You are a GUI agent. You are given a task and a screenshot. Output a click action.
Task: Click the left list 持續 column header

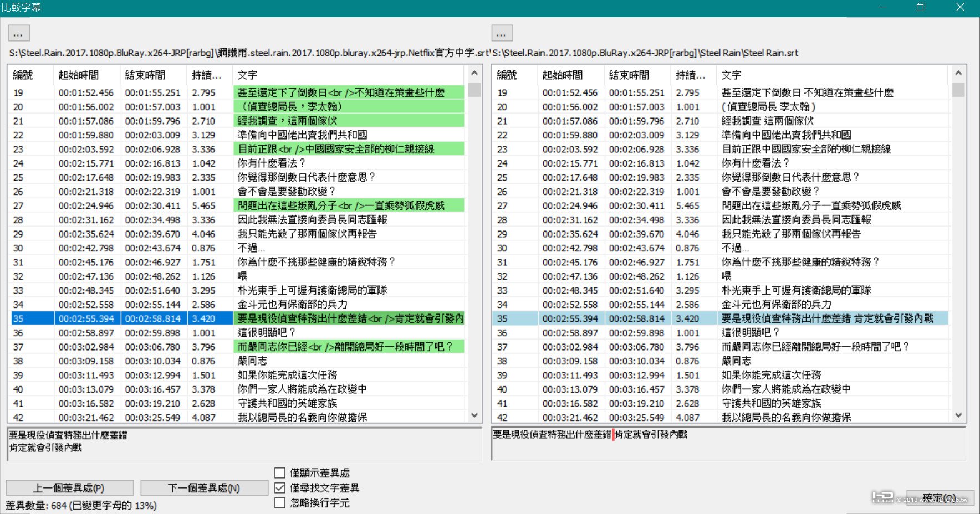click(210, 75)
